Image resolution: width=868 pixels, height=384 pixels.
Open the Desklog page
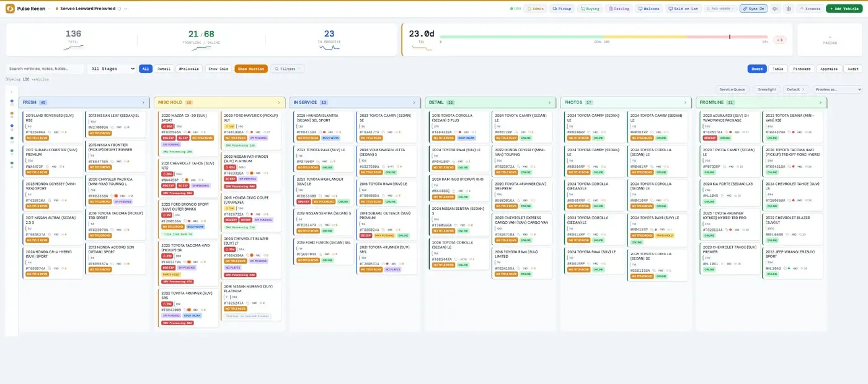619,9
